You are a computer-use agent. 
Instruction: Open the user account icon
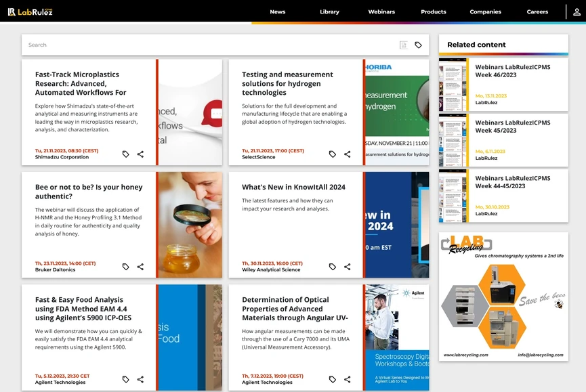click(577, 12)
